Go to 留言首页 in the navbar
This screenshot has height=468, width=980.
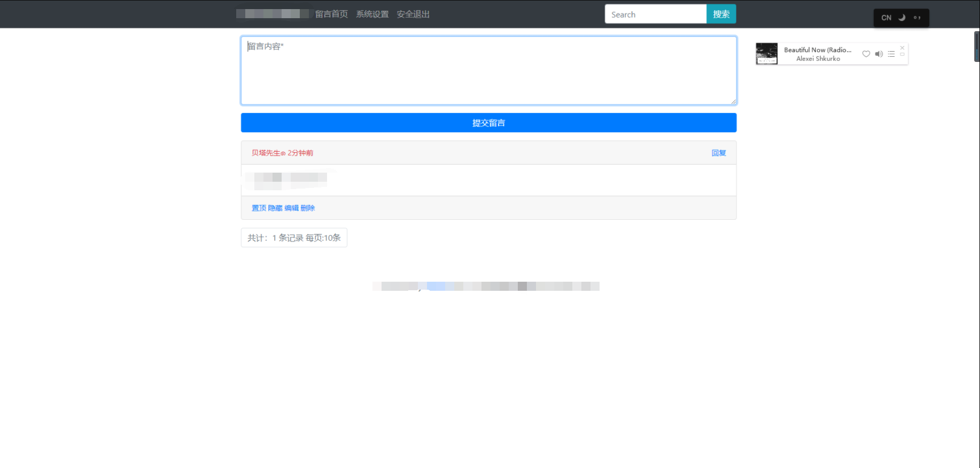[332, 14]
